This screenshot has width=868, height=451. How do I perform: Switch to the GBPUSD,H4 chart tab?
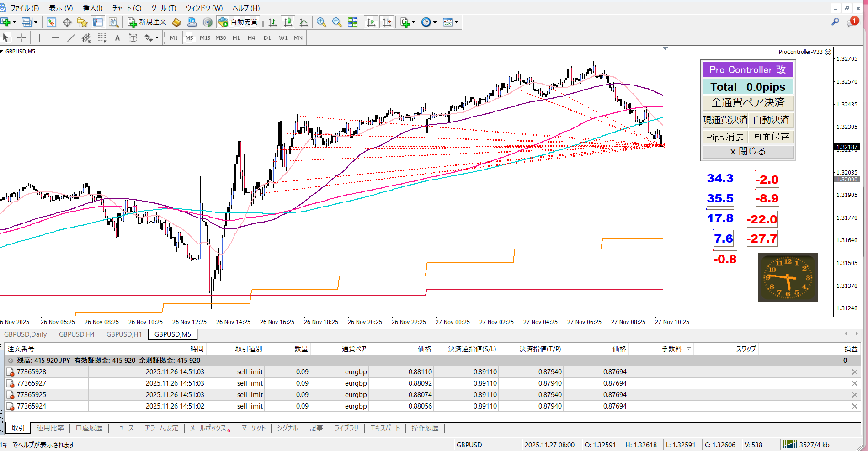77,334
